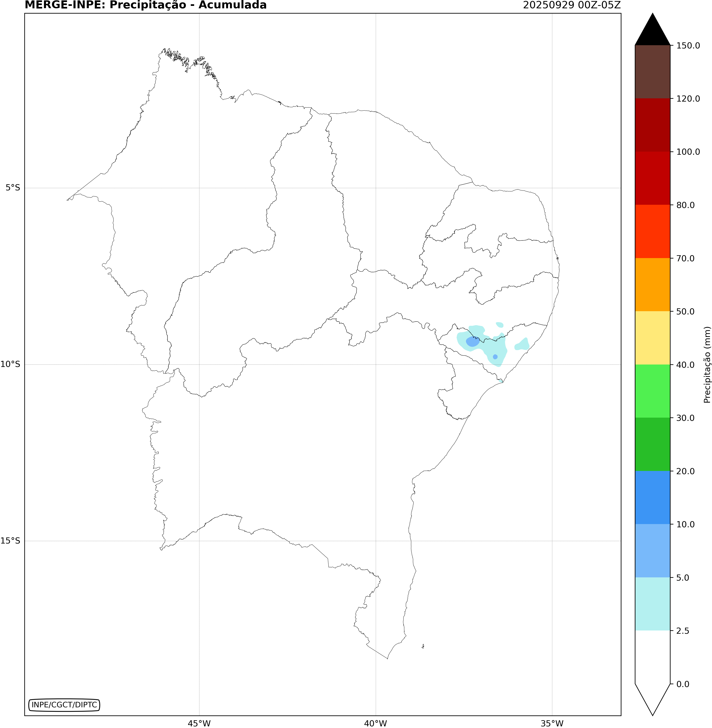
Task: Click the dark brown 120–150 colorbar segment
Action: coord(652,72)
